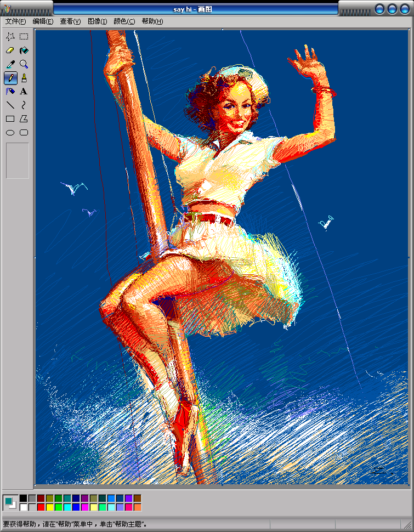
Task: Click the Paint app icon in title bar
Action: click(x=7, y=9)
